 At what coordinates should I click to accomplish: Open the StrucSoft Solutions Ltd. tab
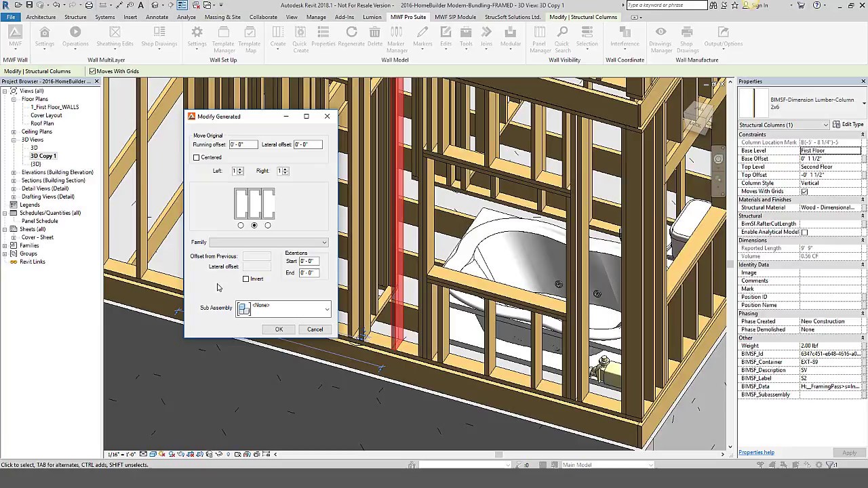513,17
